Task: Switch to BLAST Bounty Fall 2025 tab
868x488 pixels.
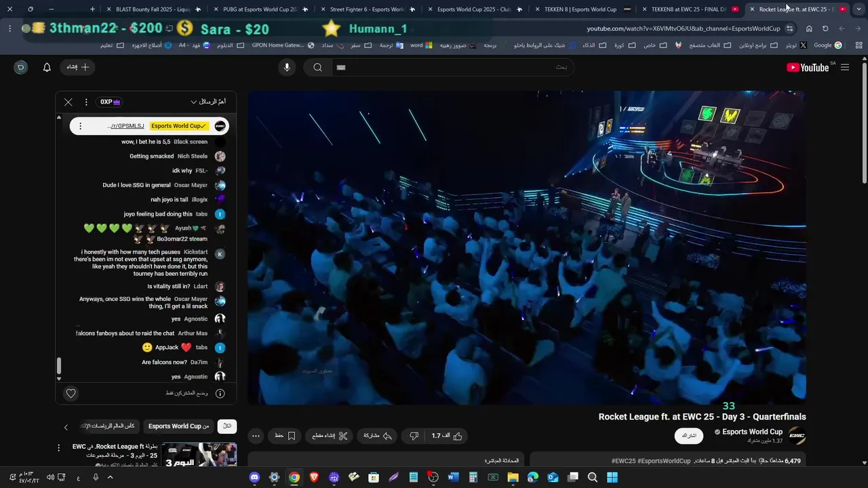Action: tap(153, 9)
